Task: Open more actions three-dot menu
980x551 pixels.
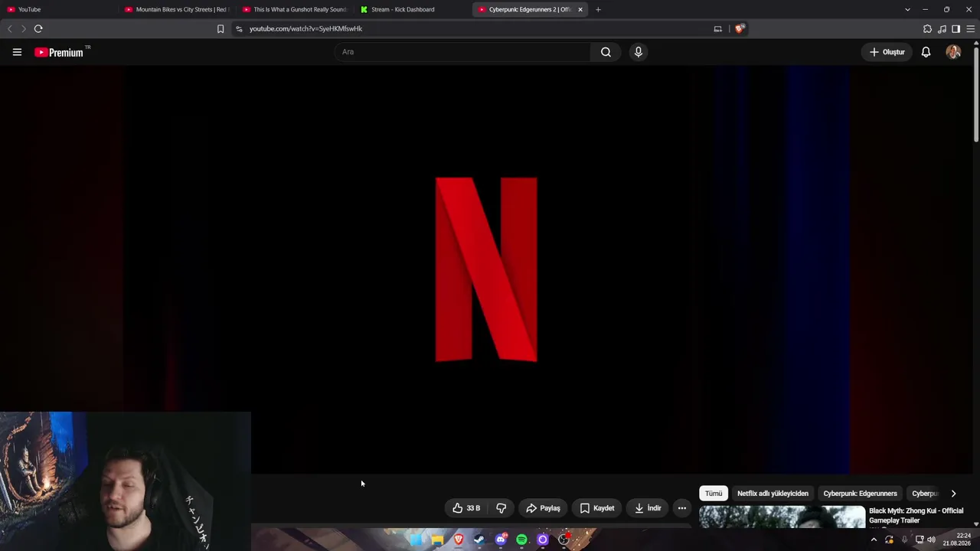Action: tap(682, 508)
